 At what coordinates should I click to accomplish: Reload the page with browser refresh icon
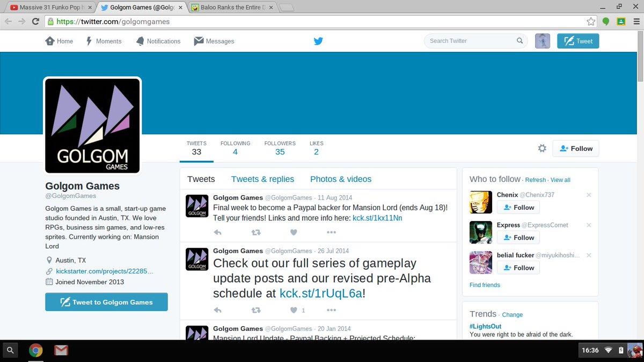(x=36, y=21)
